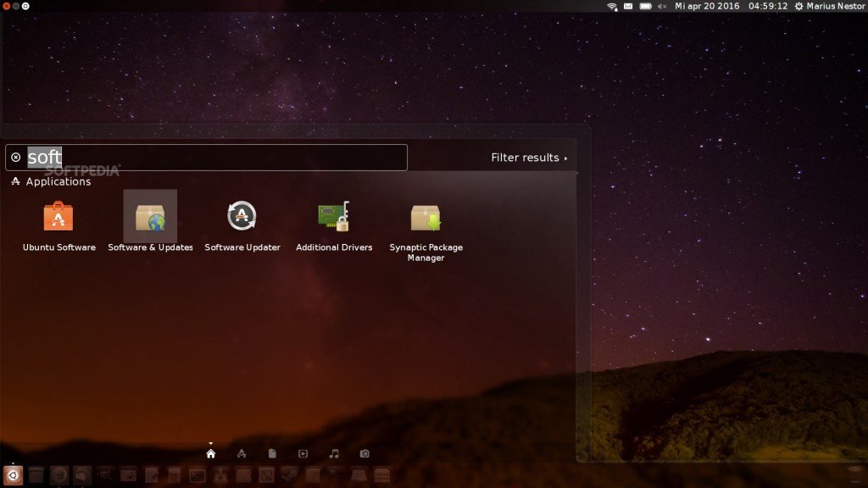The image size is (868, 488).
Task: Launch Additional Drivers utility
Action: [334, 218]
